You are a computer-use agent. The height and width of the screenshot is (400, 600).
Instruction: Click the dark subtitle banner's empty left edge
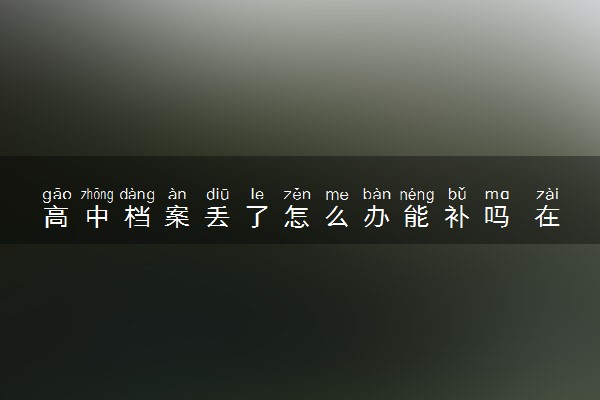(x=19, y=200)
